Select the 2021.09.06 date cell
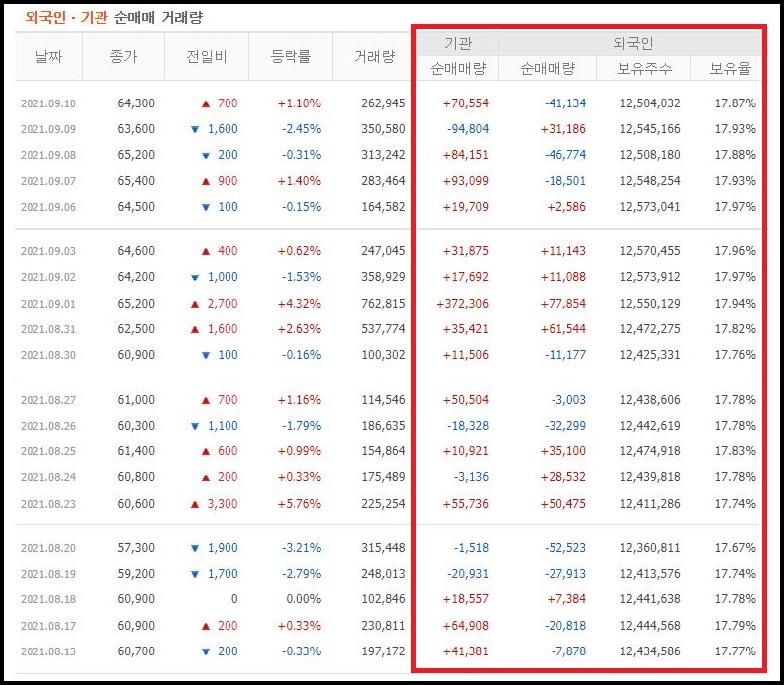The image size is (784, 685). [48, 207]
